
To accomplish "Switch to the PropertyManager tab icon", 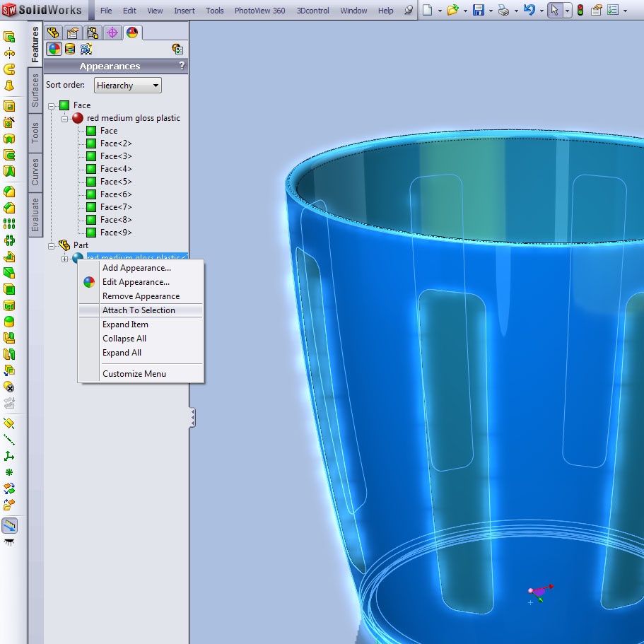I will (x=72, y=33).
